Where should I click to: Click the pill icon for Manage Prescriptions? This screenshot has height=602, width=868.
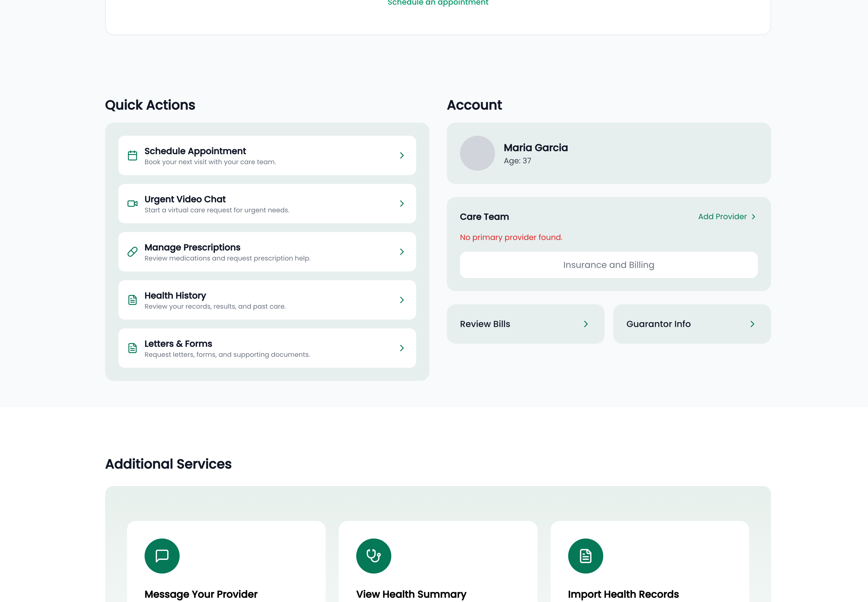[x=133, y=252]
